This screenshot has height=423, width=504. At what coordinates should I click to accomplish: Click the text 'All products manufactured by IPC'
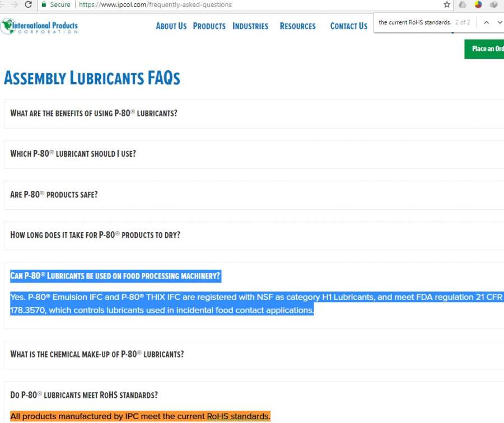pyautogui.click(x=74, y=416)
